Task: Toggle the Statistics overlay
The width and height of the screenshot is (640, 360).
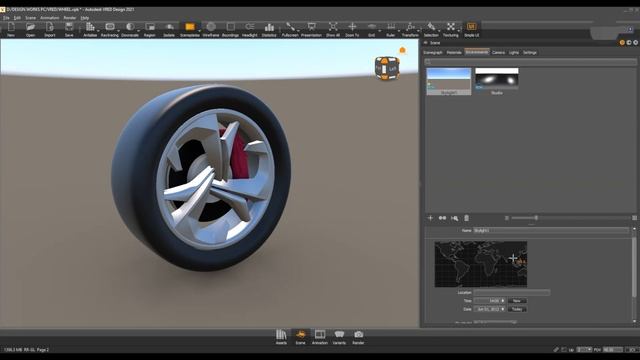Action: [269, 27]
